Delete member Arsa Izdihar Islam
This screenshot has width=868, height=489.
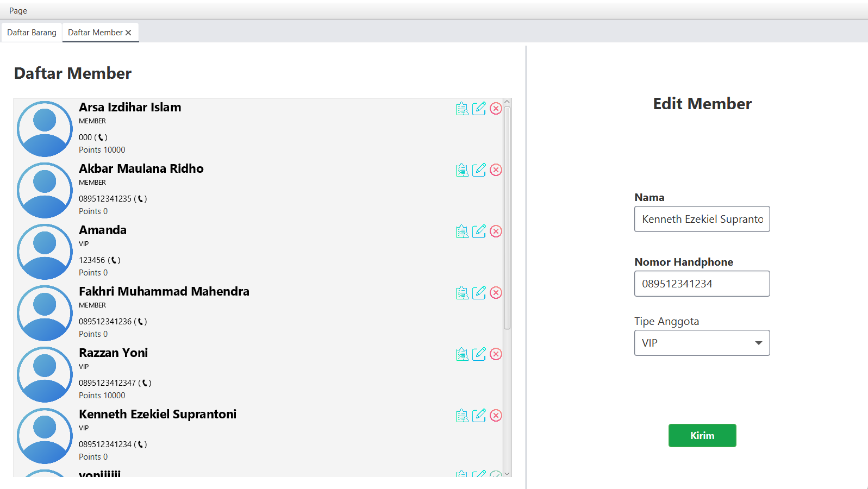496,109
